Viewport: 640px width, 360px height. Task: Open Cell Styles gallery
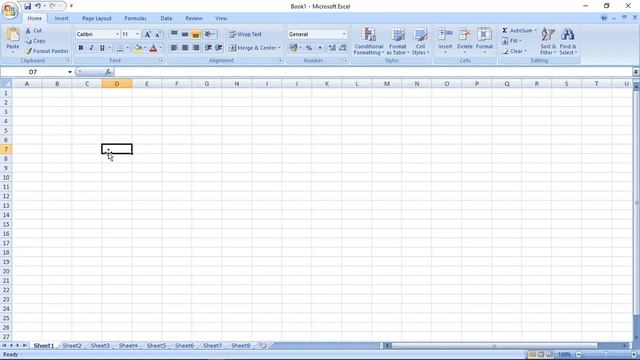point(420,41)
